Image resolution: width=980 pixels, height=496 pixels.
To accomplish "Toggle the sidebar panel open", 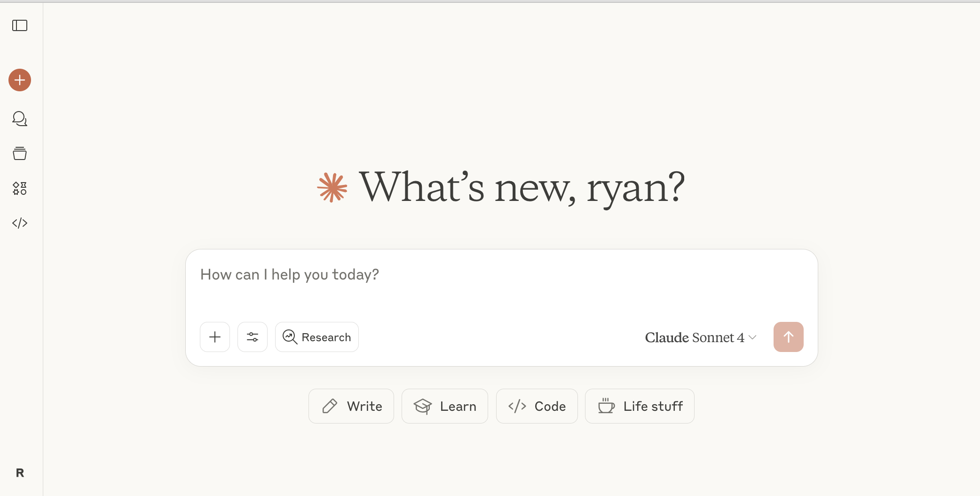I will pos(20,25).
